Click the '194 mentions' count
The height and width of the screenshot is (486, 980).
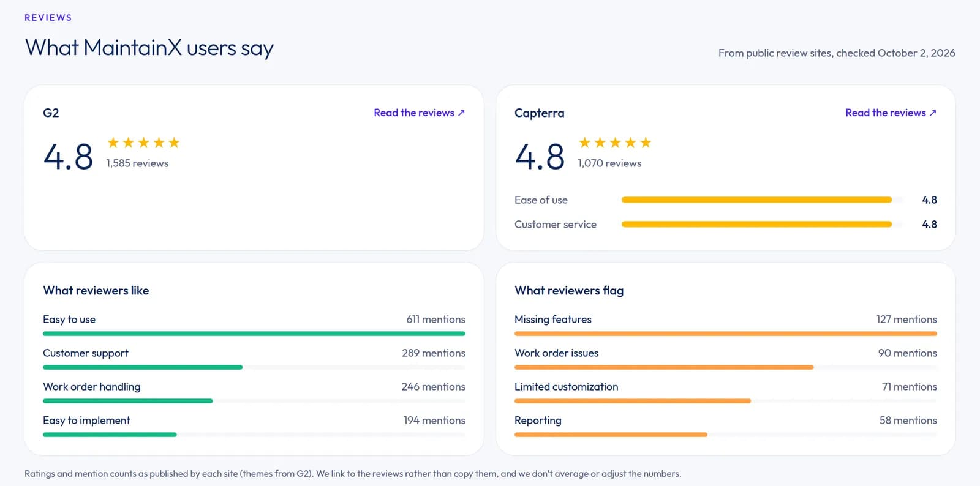click(x=434, y=421)
